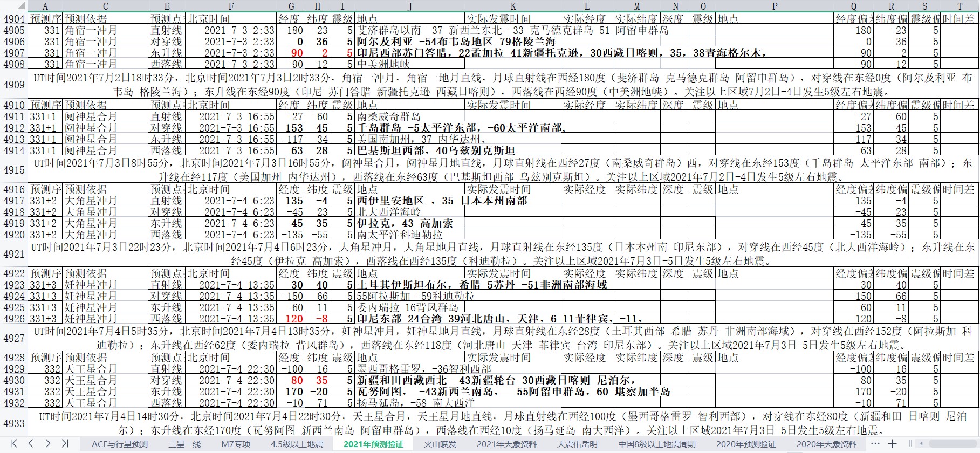Select the 北大西洋海岭 cell
980x453 pixels.
(x=409, y=212)
